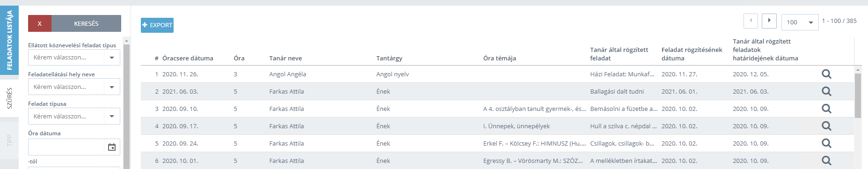Go to previous page arrow

tap(751, 21)
